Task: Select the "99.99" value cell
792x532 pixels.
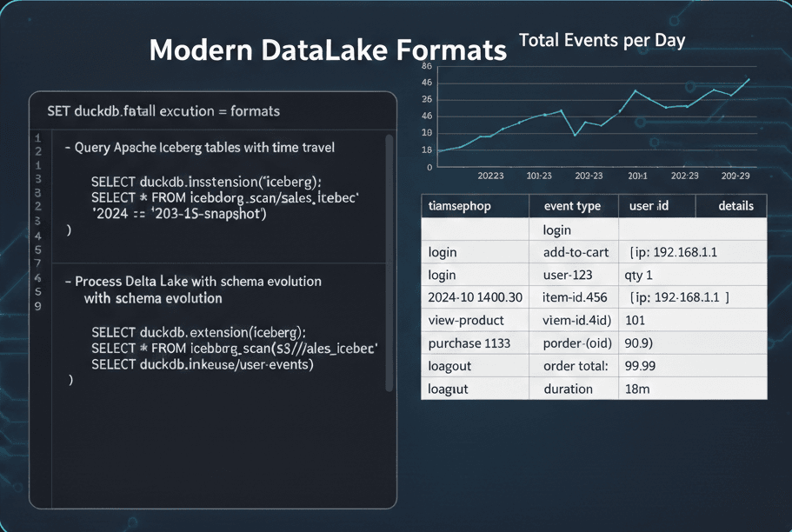Action: (x=640, y=366)
